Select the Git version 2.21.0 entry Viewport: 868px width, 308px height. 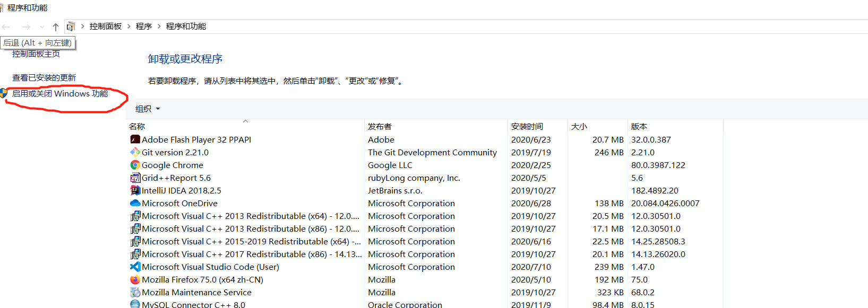pos(175,152)
